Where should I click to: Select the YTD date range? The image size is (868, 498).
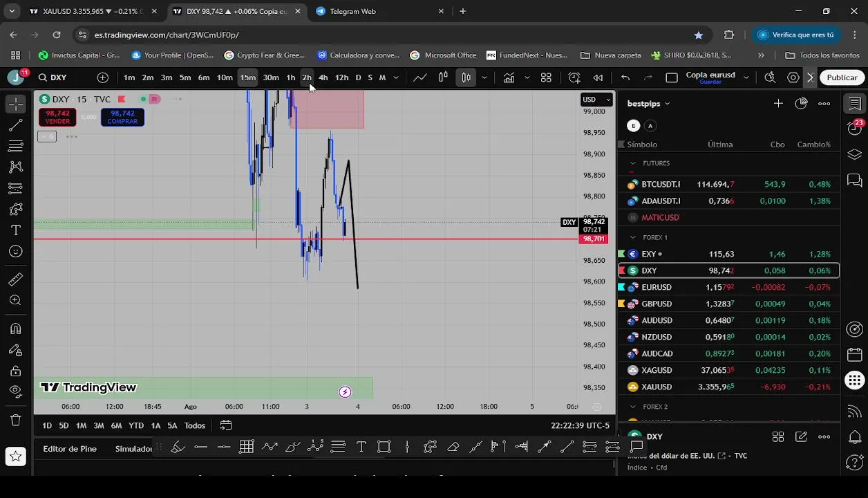(136, 425)
